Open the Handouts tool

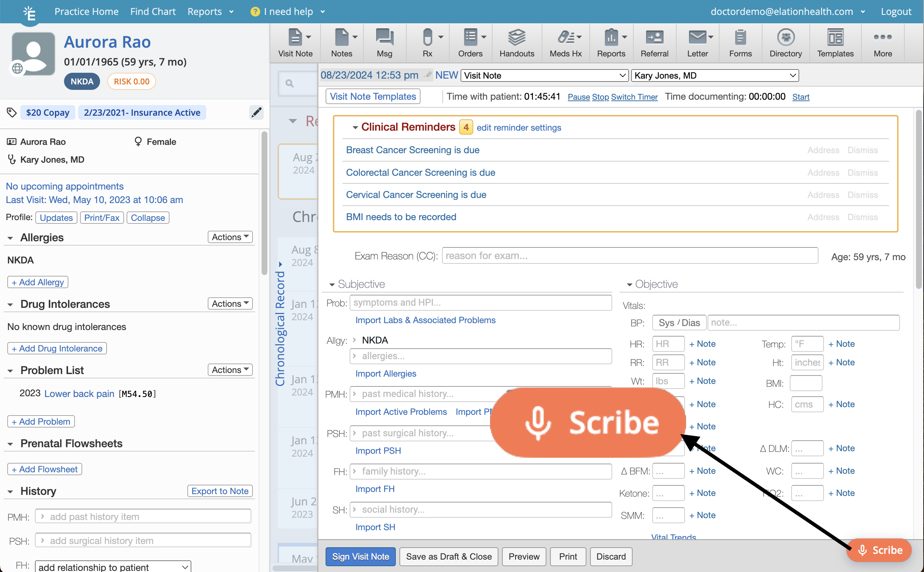pos(517,41)
